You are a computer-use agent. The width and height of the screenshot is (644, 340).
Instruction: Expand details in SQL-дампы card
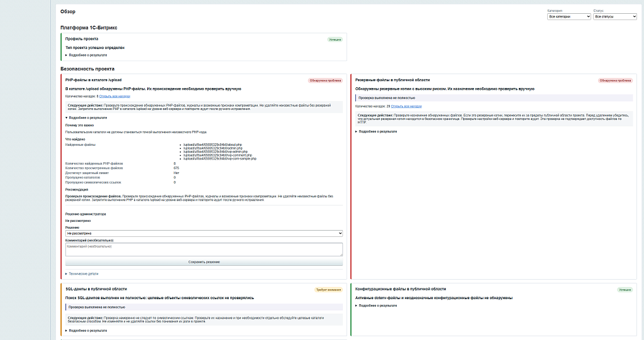click(x=86, y=331)
